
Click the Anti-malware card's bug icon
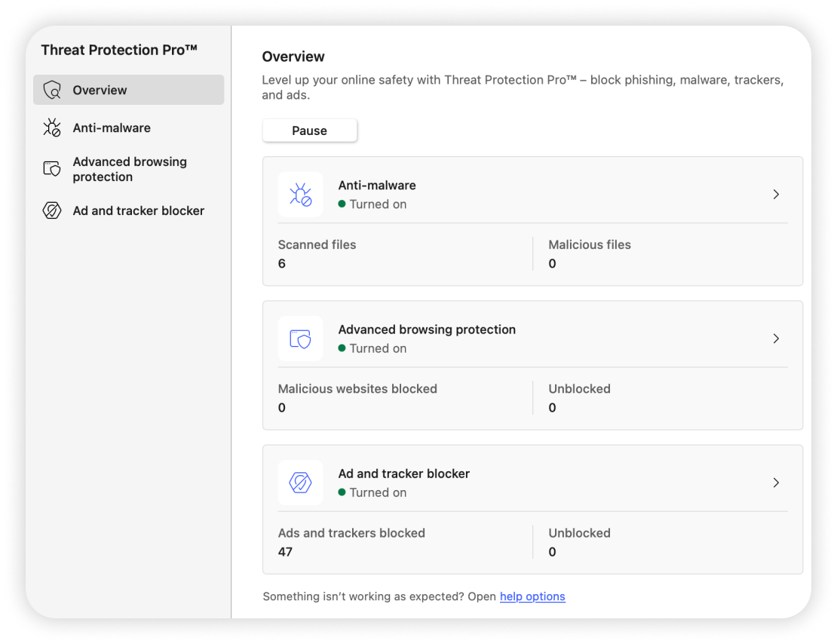[300, 195]
